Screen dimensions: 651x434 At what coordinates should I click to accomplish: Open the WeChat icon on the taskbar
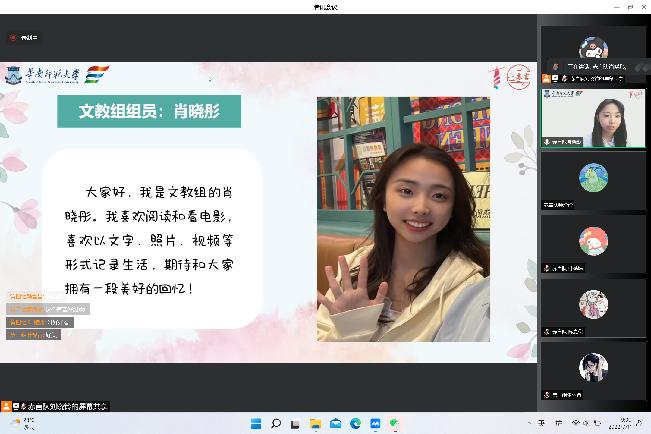pos(394,424)
